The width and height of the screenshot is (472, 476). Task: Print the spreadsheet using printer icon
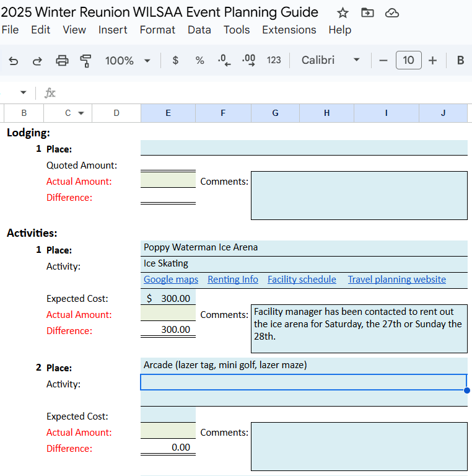pyautogui.click(x=62, y=60)
